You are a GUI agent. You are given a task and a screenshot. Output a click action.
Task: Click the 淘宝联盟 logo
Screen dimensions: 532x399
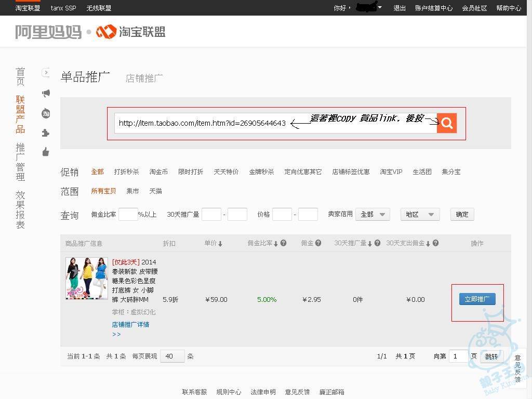(131, 32)
